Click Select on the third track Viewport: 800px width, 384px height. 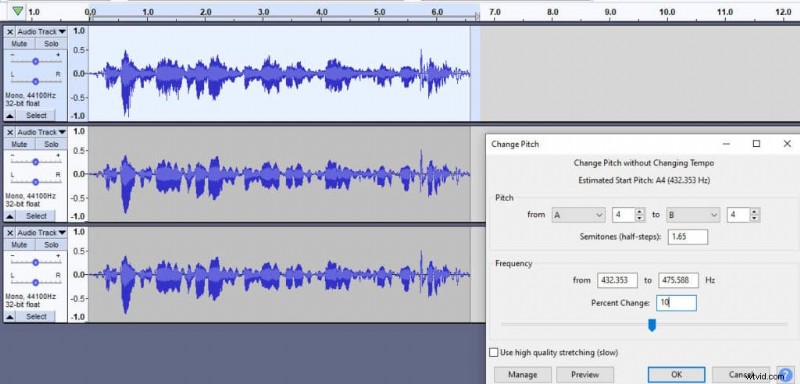(36, 316)
